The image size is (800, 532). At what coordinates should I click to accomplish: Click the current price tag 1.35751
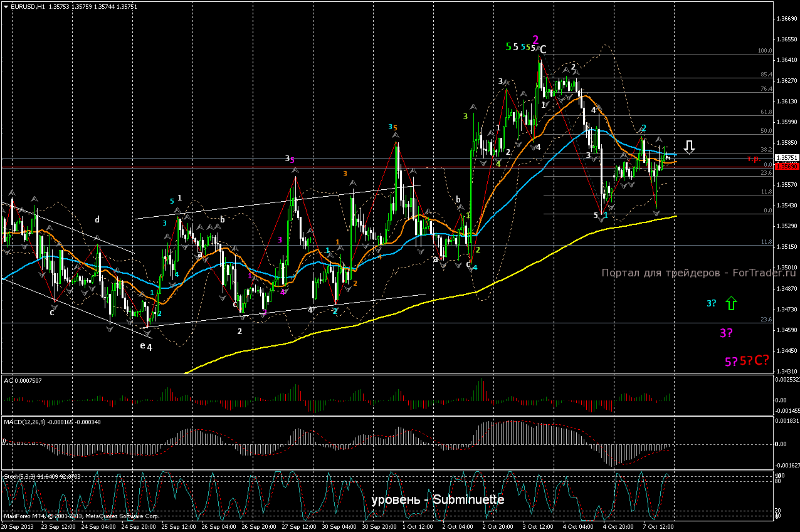click(786, 158)
